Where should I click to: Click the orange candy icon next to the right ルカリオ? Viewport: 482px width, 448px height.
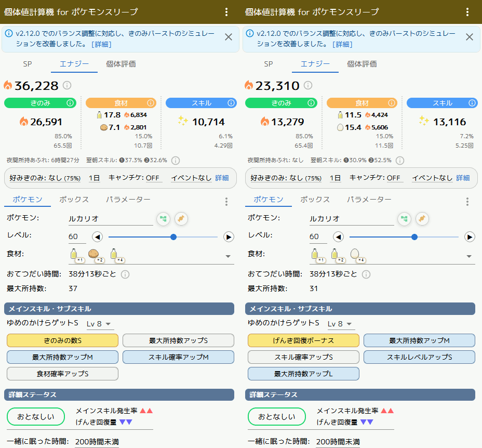click(x=422, y=219)
